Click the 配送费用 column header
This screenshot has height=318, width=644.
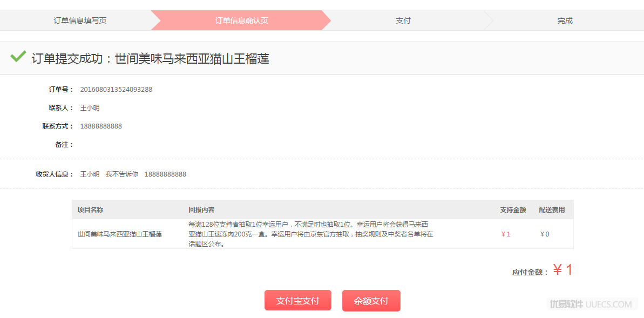pos(552,209)
